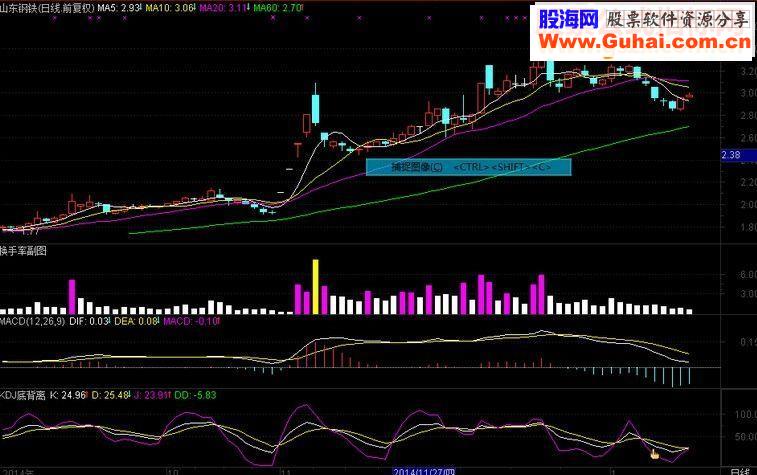Click the 2014年 timeline label
The width and height of the screenshot is (757, 475).
[17, 472]
